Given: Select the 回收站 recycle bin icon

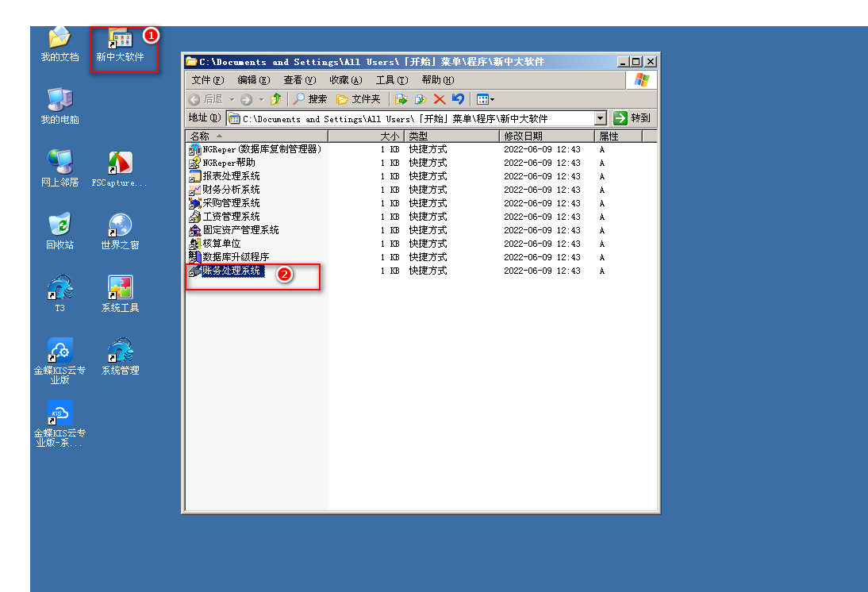Looking at the screenshot, I should (60, 230).
